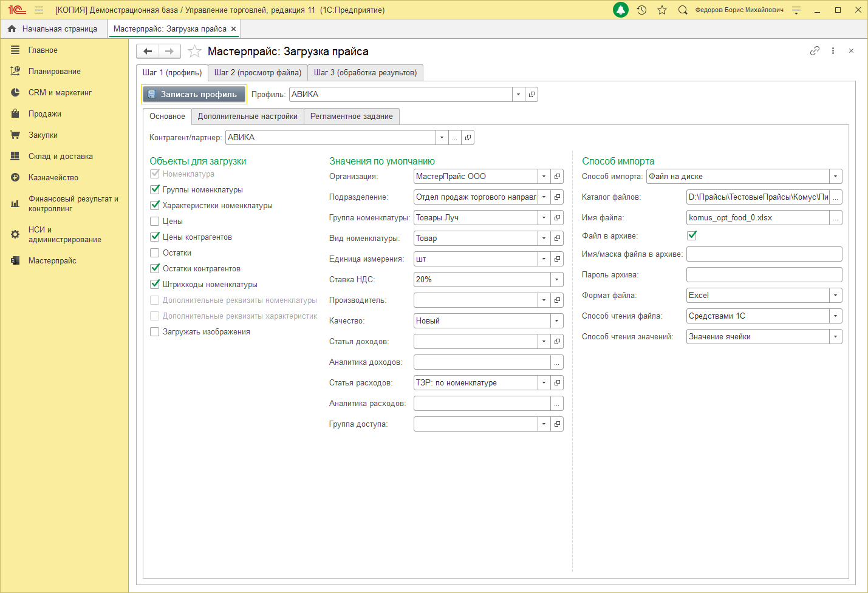Navigate back with the left arrow
This screenshot has height=593, width=868.
click(148, 52)
